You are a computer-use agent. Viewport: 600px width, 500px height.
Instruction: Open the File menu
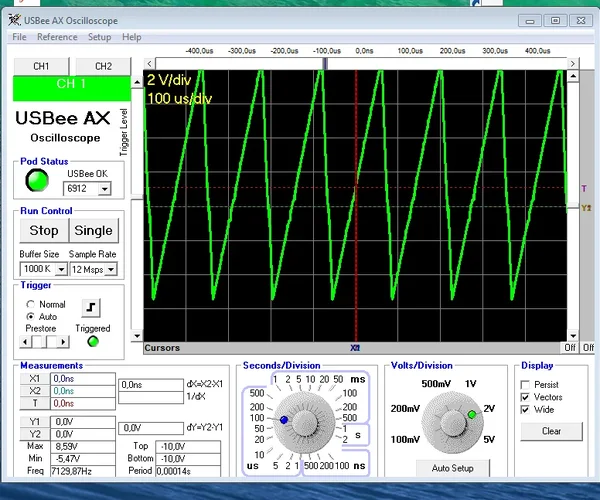click(x=19, y=37)
